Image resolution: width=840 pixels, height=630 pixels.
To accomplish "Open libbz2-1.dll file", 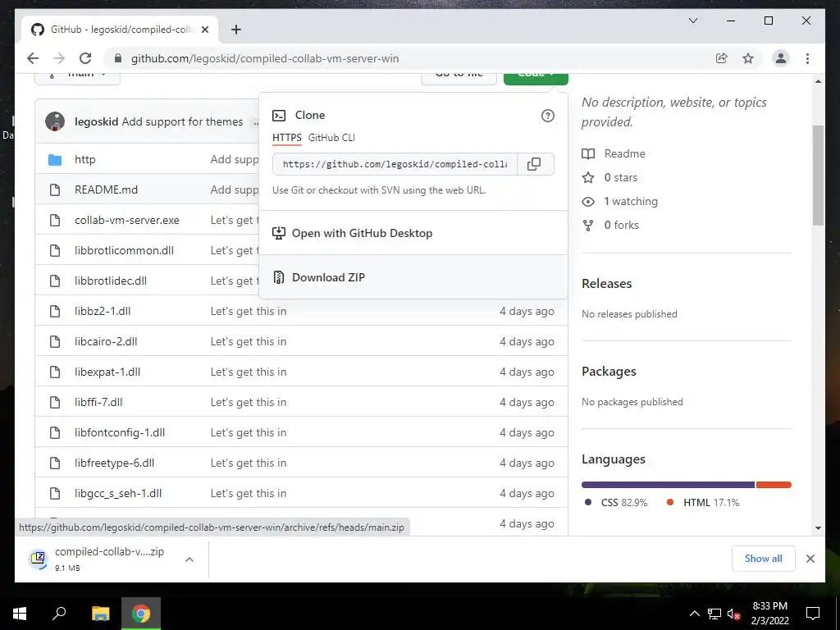I will coord(103,311).
